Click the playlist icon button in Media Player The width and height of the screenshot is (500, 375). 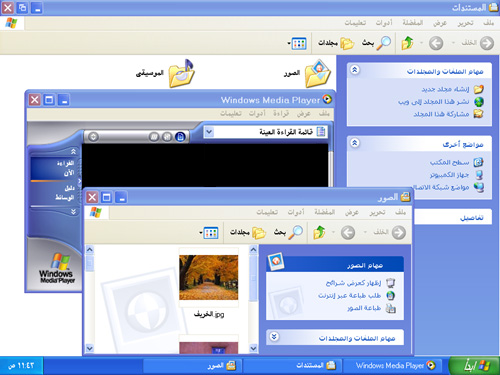180,136
